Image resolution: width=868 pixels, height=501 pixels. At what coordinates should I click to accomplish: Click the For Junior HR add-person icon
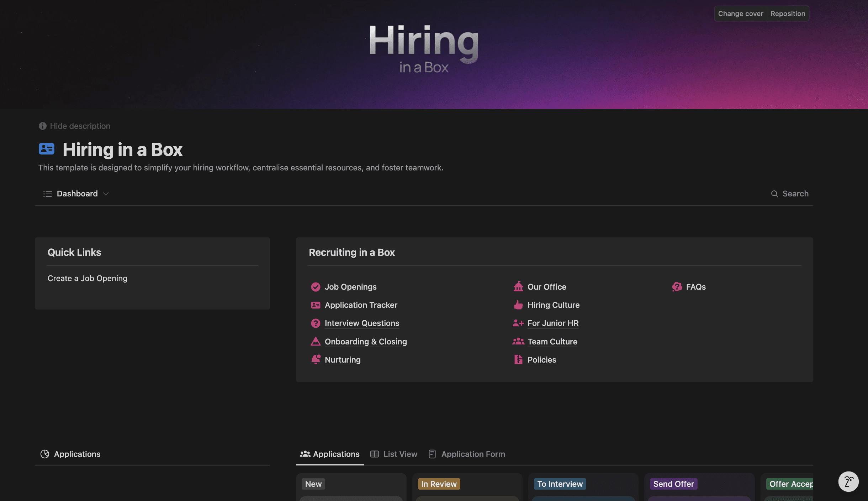pos(518,323)
